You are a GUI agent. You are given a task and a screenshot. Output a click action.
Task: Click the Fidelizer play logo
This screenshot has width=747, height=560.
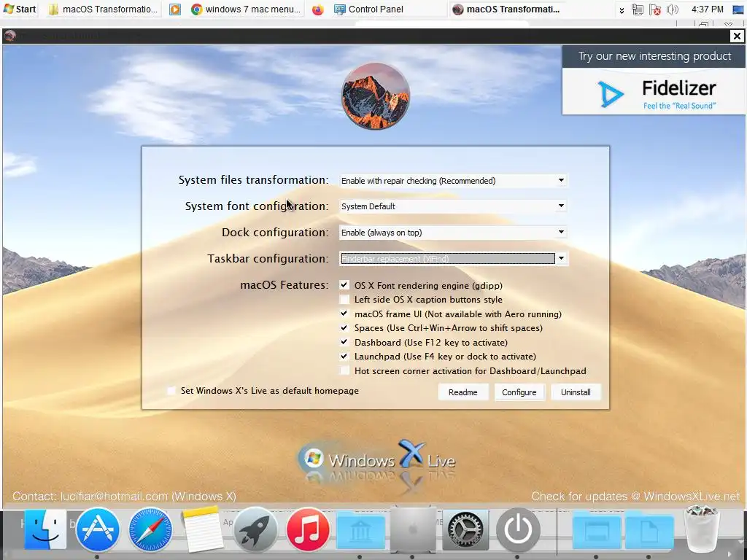pyautogui.click(x=611, y=94)
